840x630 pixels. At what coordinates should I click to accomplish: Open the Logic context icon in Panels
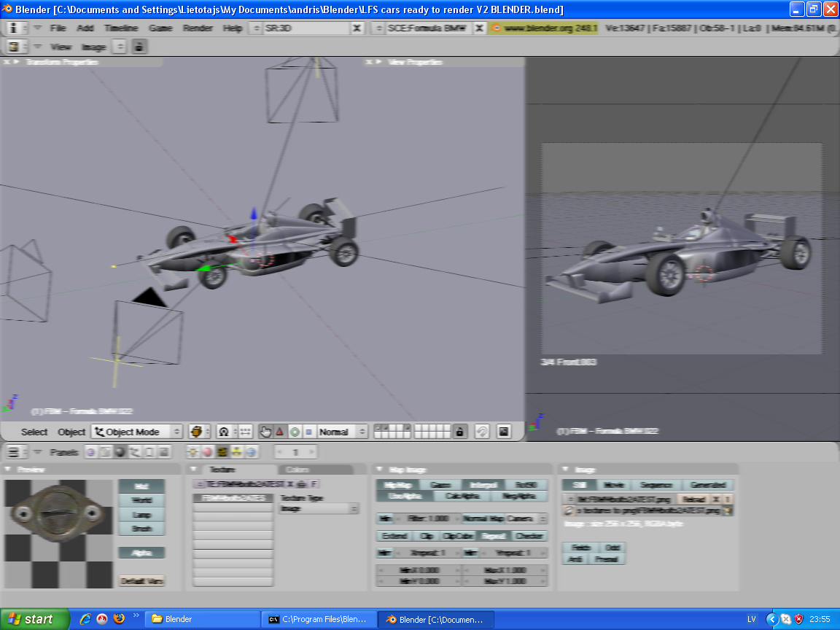click(91, 452)
